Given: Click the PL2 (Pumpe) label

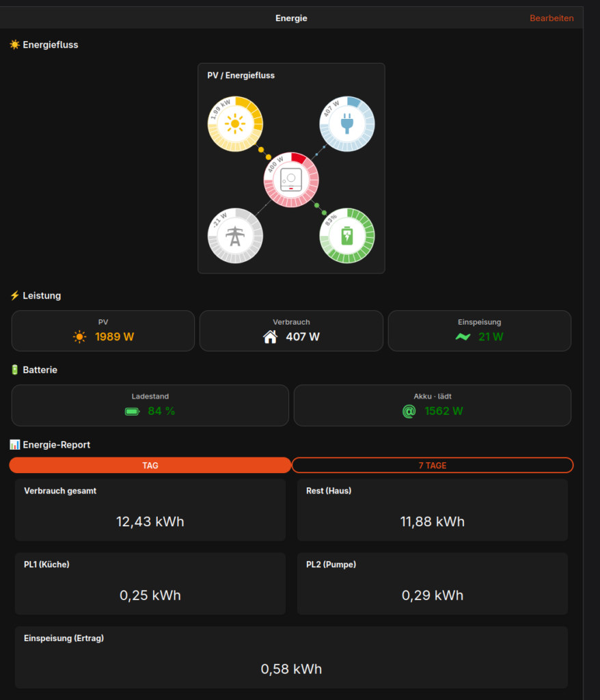Looking at the screenshot, I should [331, 564].
